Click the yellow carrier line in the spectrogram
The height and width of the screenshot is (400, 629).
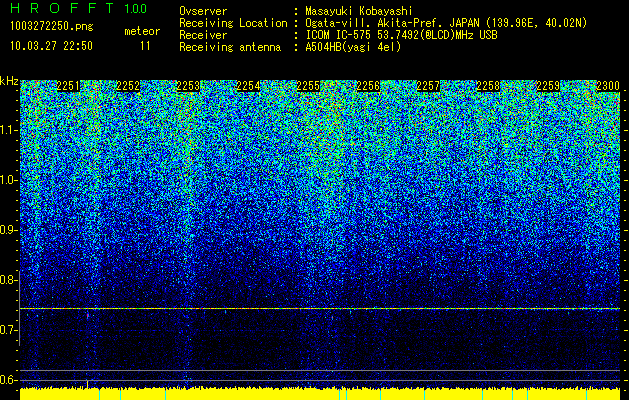320,309
